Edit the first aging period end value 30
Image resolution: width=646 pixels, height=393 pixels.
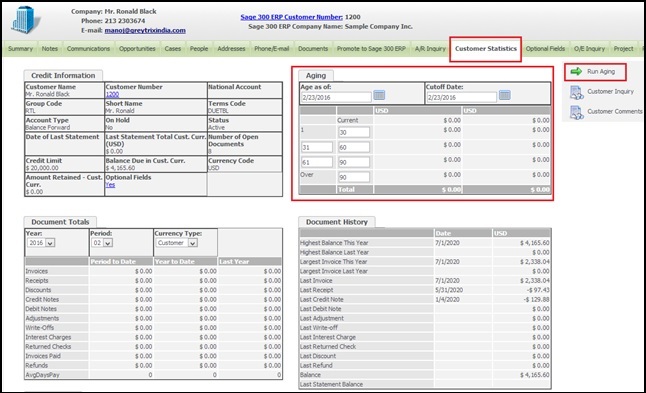(354, 132)
